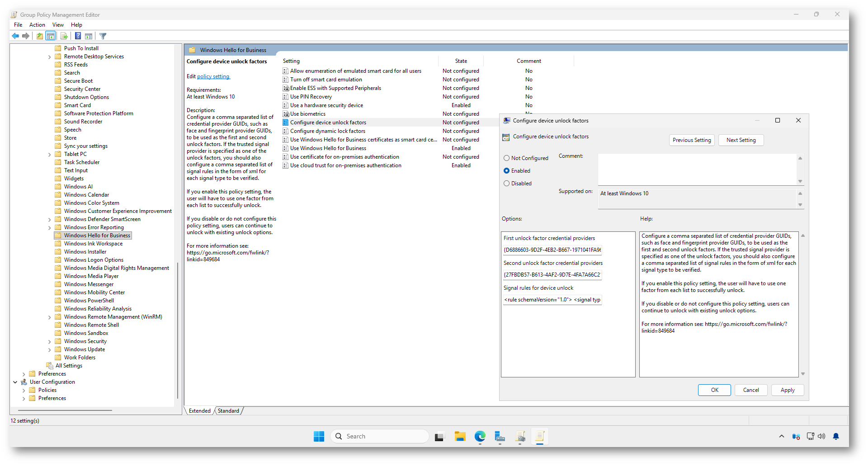
Task: Switch to the Extended tab
Action: click(200, 411)
